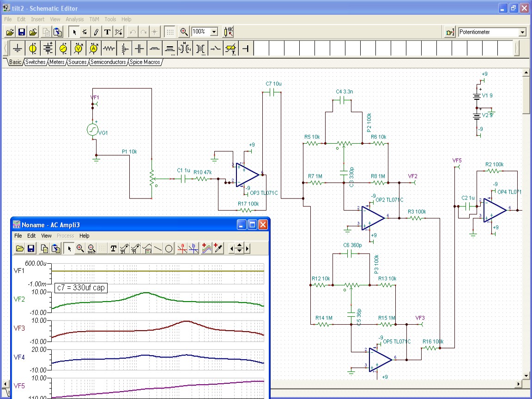532x399 pixels.
Task: Select the potentiometer component button
Action: [124, 48]
